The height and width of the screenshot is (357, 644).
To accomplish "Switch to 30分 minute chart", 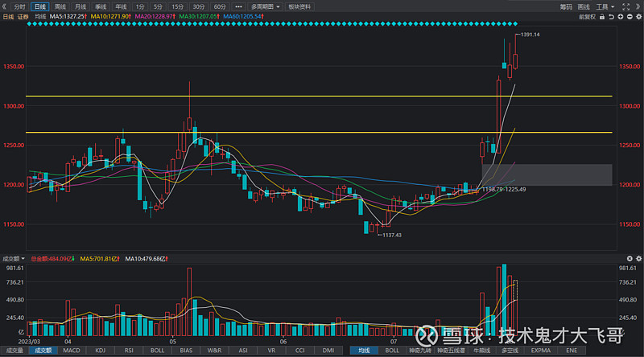I will [x=199, y=6].
